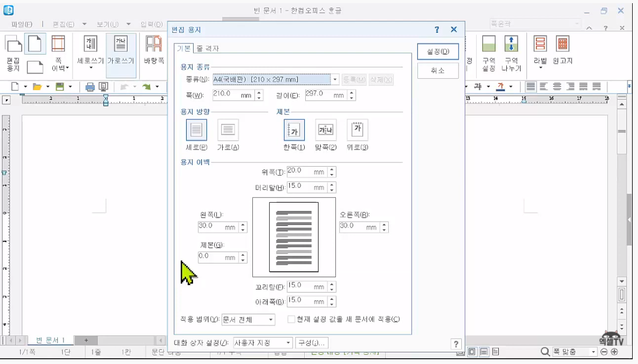
Task: Click the 취소 cancel button
Action: [x=438, y=70]
